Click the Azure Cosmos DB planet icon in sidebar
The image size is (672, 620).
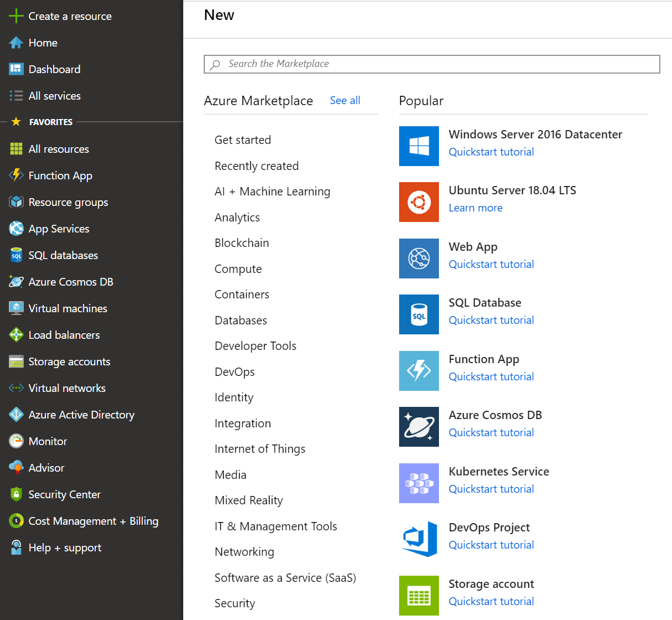[x=17, y=282]
